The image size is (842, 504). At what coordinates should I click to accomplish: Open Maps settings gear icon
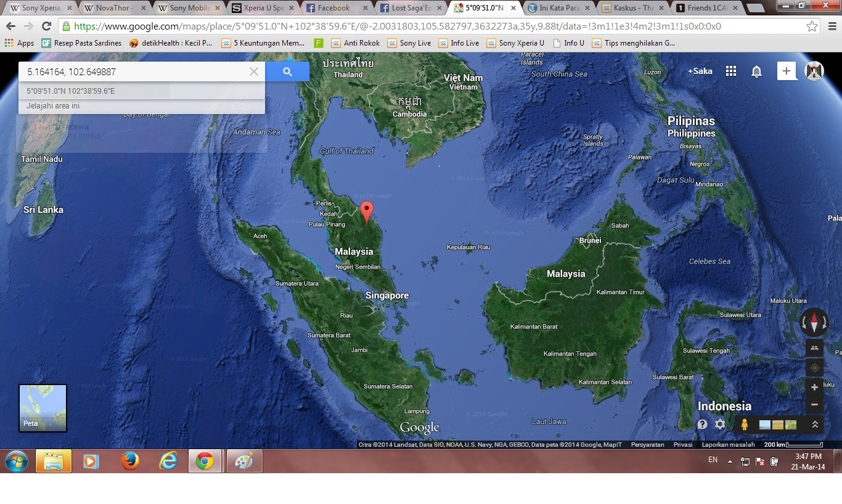[x=720, y=425]
